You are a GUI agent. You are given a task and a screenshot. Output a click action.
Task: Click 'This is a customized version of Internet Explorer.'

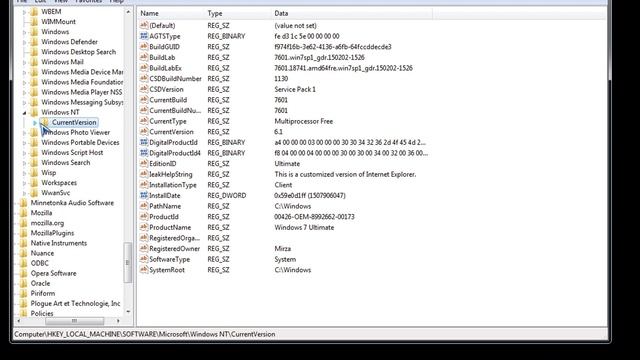(x=345, y=174)
